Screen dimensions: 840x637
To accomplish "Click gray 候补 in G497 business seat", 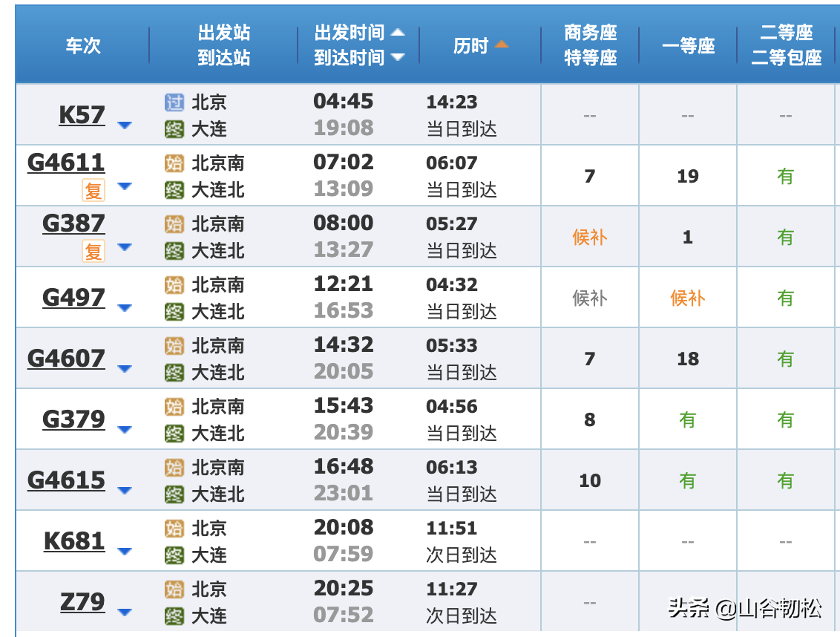I will (590, 298).
